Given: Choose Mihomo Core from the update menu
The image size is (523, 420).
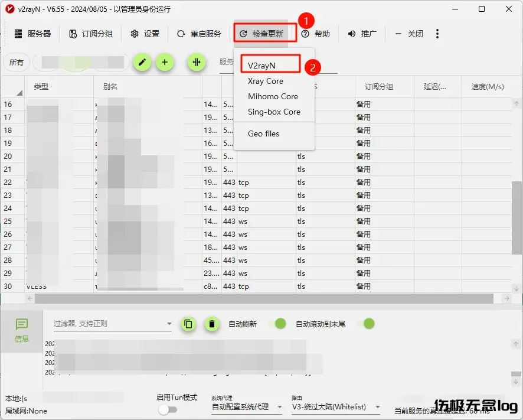Looking at the screenshot, I should [274, 96].
